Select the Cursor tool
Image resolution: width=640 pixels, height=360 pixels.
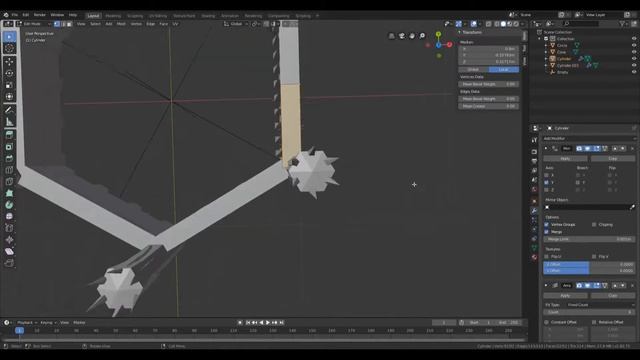pos(9,48)
